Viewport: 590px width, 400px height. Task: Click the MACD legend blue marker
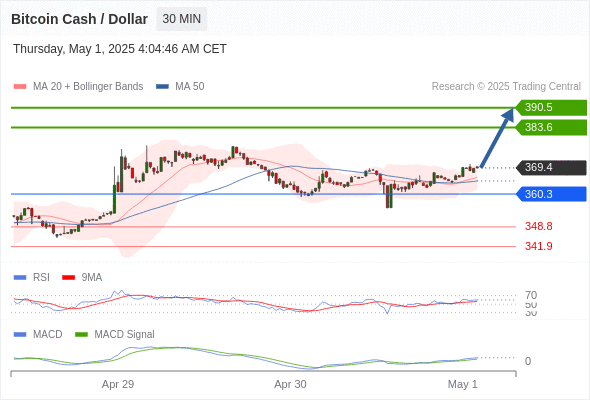tap(20, 335)
